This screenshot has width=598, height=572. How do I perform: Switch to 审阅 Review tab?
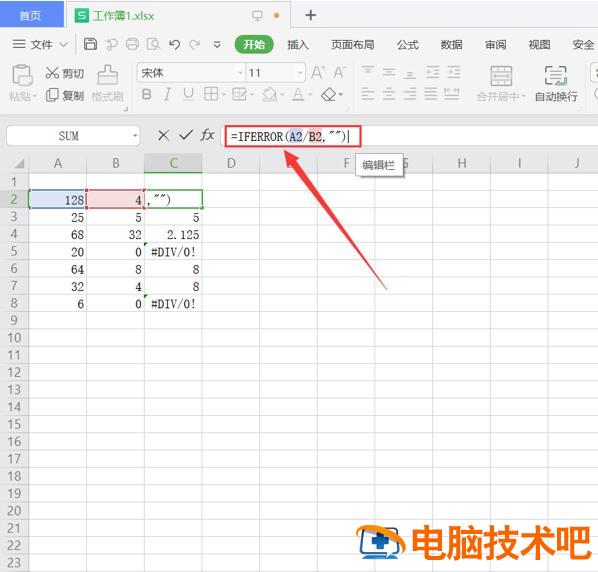click(x=495, y=45)
